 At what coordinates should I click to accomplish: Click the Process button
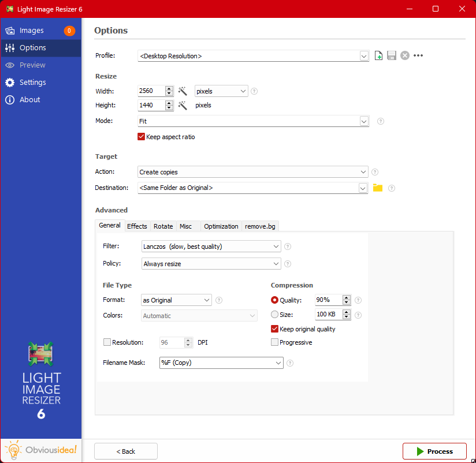coord(435,451)
